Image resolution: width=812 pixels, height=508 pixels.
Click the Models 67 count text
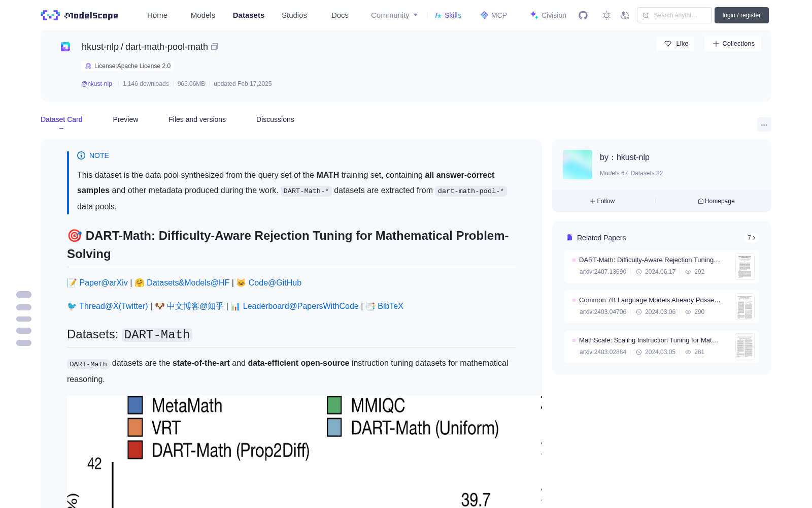614,173
